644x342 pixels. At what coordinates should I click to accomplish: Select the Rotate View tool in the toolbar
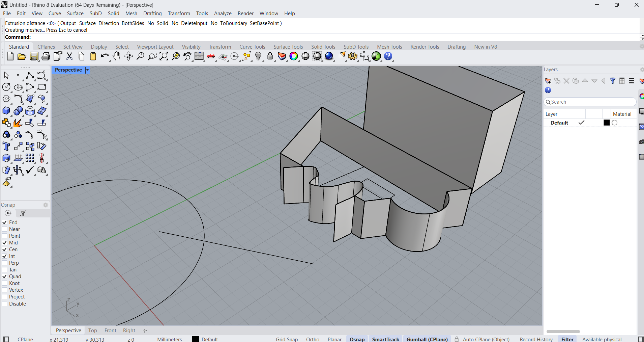[129, 56]
